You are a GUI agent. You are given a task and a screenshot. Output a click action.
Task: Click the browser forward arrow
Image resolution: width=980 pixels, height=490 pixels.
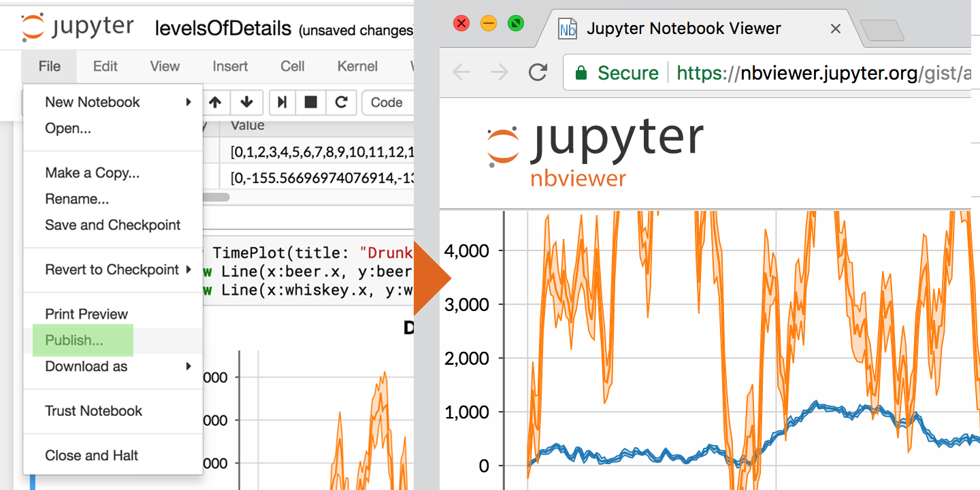[500, 72]
